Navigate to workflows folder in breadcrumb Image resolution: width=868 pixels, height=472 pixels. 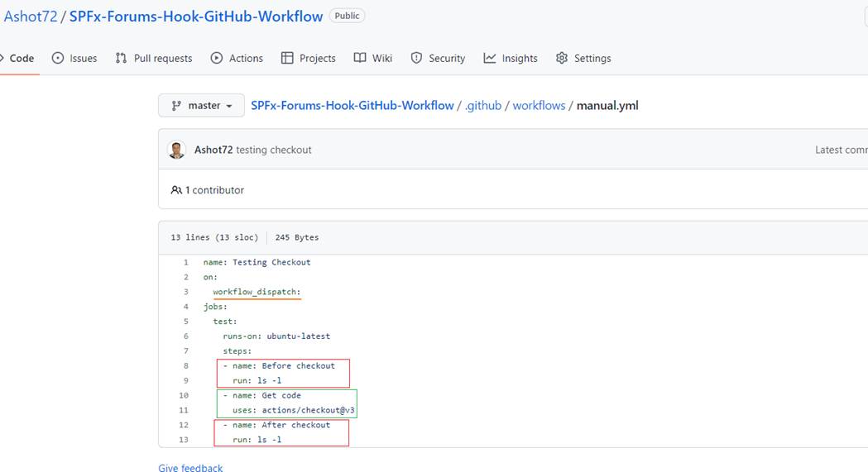pyautogui.click(x=539, y=106)
